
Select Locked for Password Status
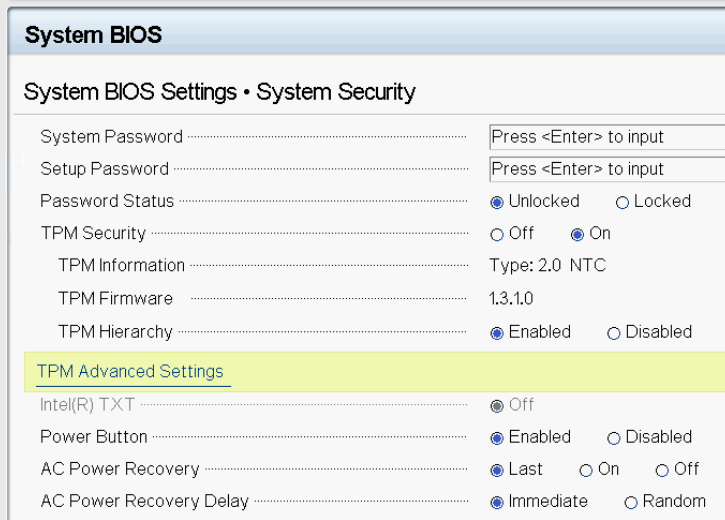point(622,202)
